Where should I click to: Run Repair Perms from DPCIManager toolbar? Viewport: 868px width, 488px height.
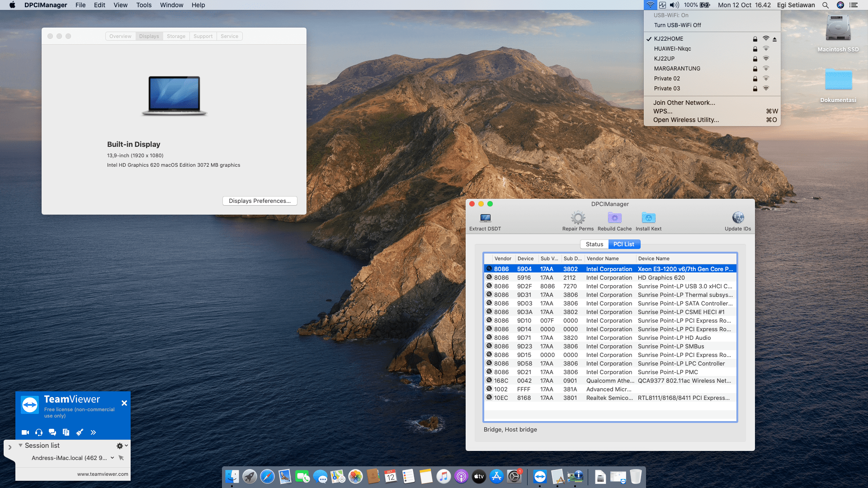[578, 219]
